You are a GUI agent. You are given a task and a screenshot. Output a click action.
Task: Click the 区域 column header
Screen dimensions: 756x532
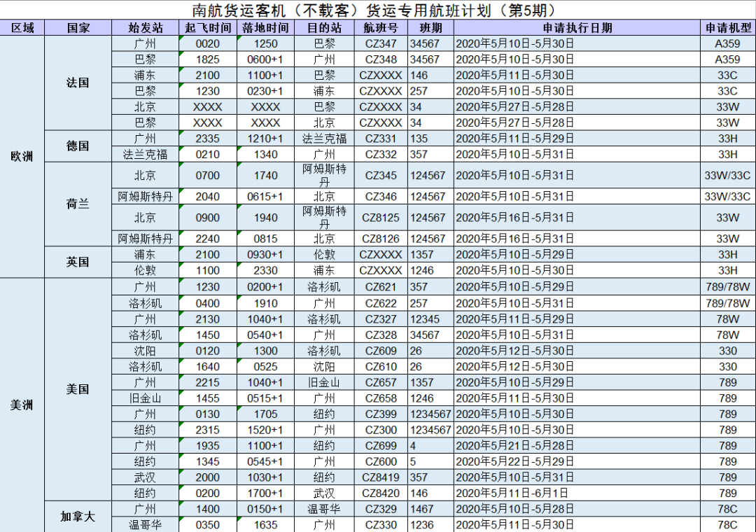click(x=22, y=28)
